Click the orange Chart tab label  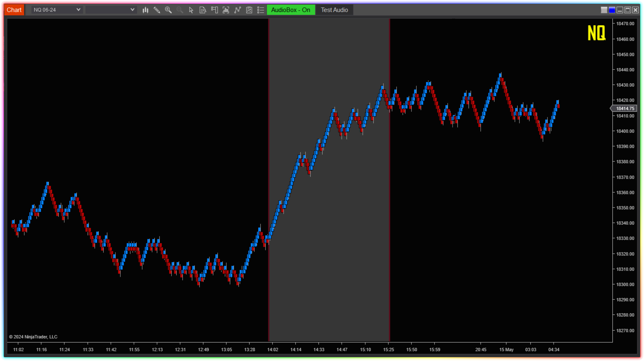coord(14,10)
